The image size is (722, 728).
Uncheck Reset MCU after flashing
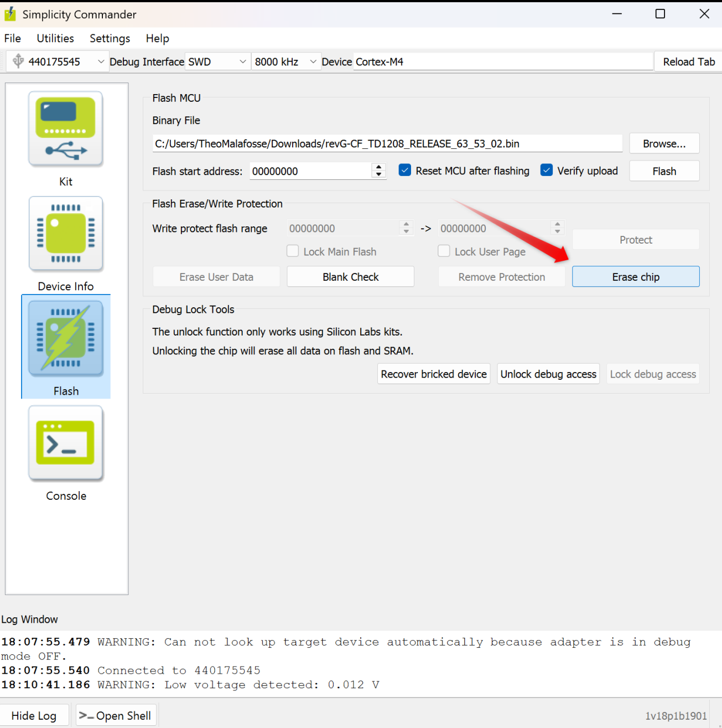point(405,171)
